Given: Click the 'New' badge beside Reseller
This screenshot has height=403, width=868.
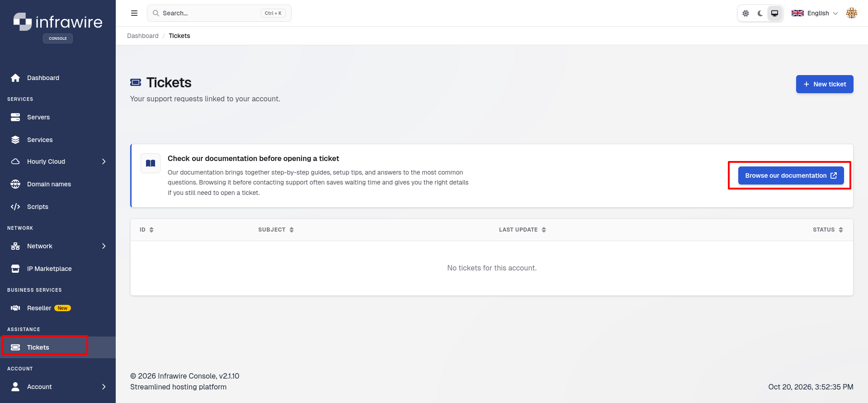Looking at the screenshot, I should [x=62, y=308].
